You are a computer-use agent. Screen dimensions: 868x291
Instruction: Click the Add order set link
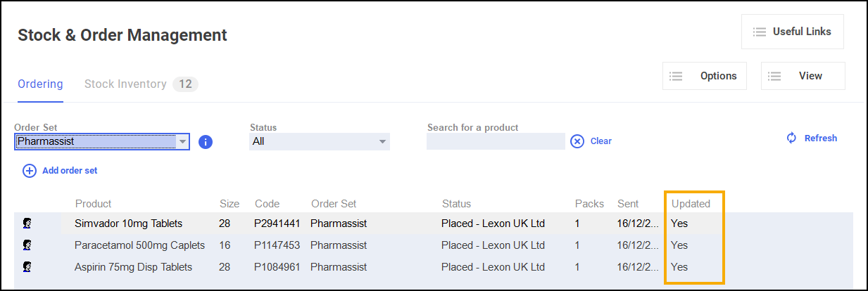(x=70, y=171)
